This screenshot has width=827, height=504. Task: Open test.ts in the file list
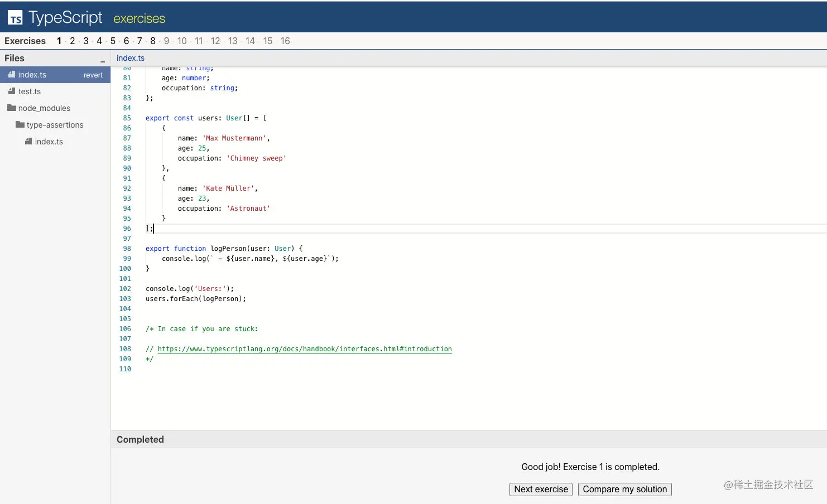(x=30, y=91)
